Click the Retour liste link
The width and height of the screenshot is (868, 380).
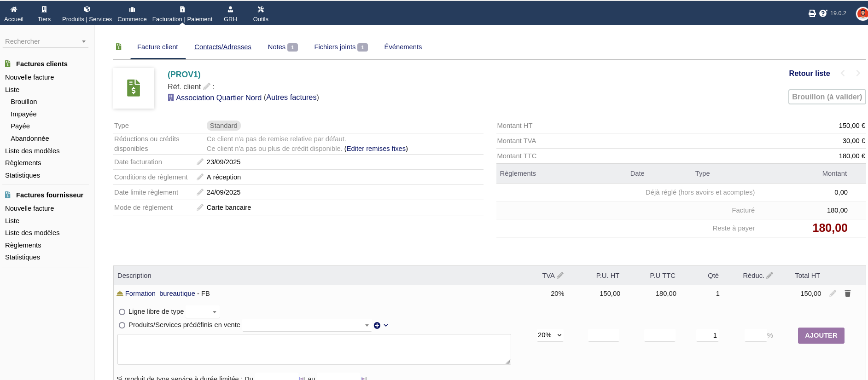809,73
